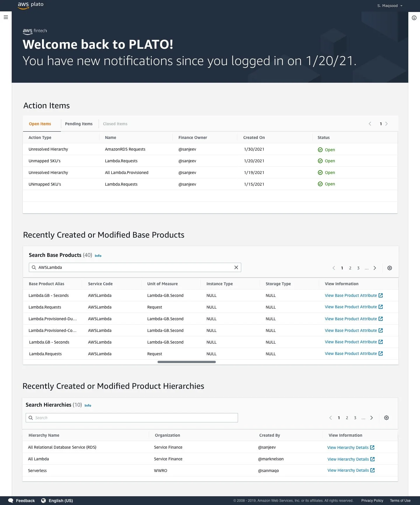Click Open status icon for AmazonRDS Requests
The height and width of the screenshot is (505, 420).
coord(320,150)
